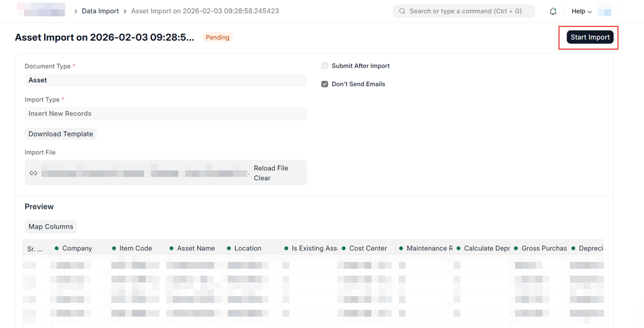Click the blurred user avatar in navbar
The height and width of the screenshot is (328, 644).
[604, 11]
